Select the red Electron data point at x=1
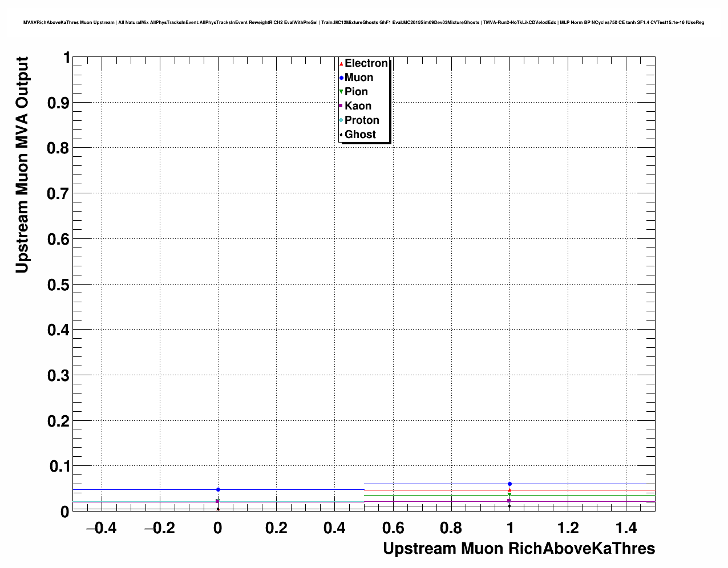 click(509, 490)
